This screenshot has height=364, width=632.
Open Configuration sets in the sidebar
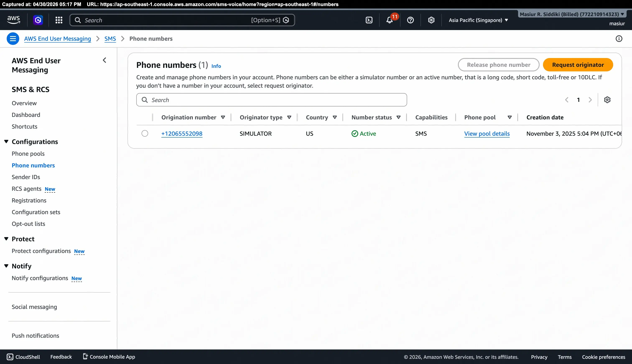click(36, 212)
